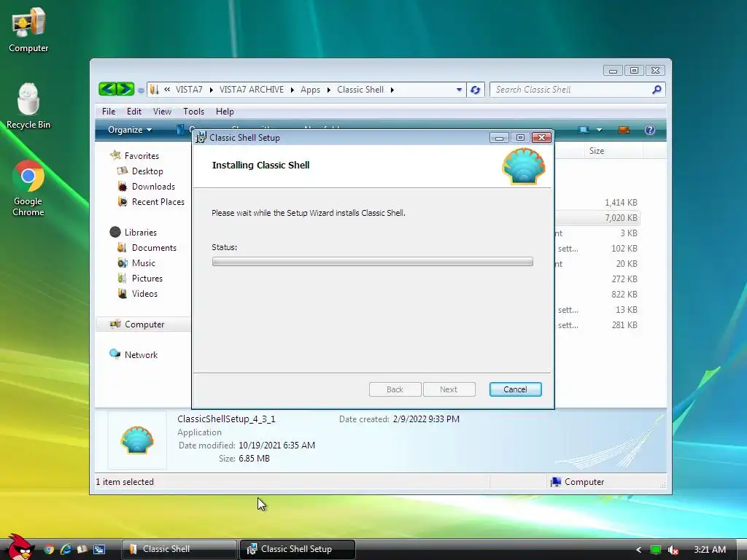Open the Help menu
Viewport: 747px width, 560px height.
(x=225, y=112)
